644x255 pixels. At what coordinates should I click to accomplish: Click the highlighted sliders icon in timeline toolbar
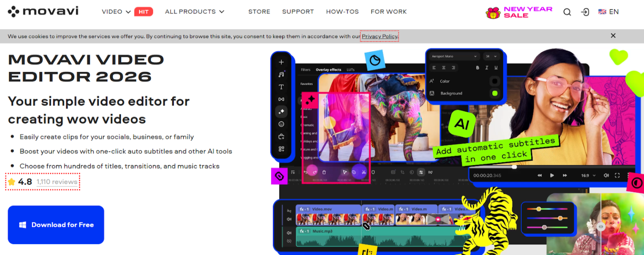pyautogui.click(x=421, y=172)
